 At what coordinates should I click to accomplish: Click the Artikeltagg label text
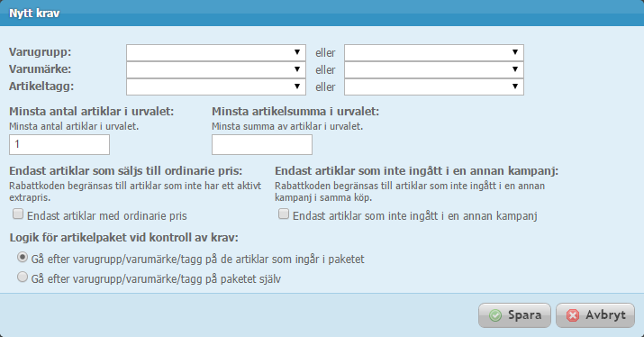click(x=41, y=87)
